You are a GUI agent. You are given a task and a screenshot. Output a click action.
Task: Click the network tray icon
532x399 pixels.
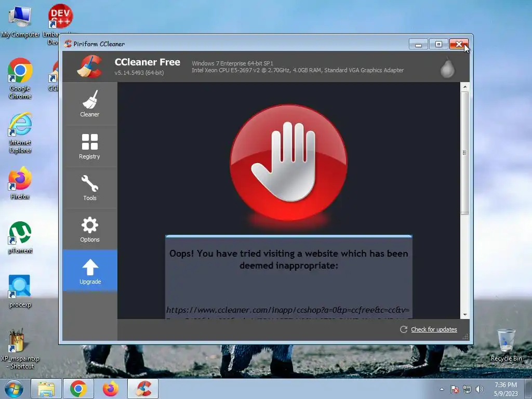(467, 389)
